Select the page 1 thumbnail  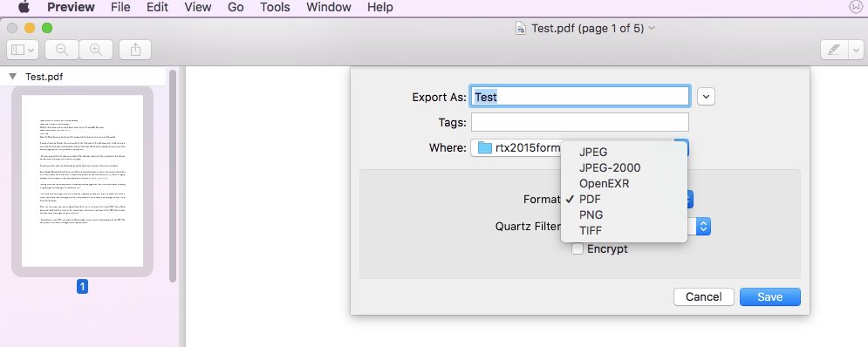(x=83, y=181)
